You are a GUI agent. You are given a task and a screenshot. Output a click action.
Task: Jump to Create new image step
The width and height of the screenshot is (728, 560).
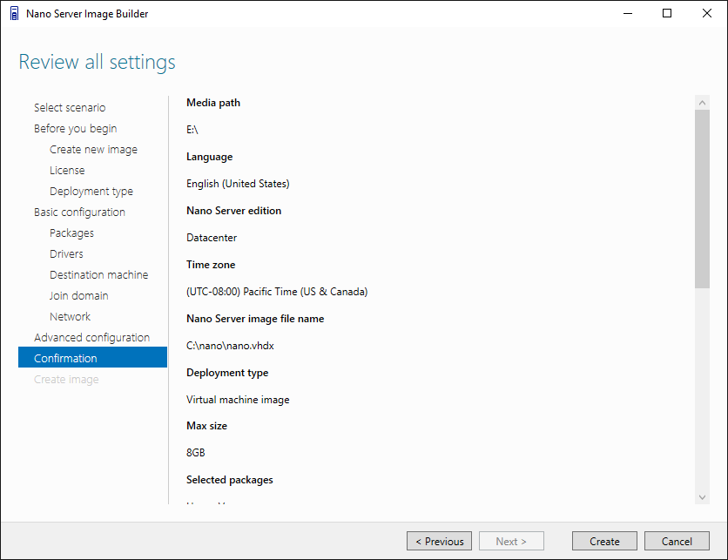(93, 150)
